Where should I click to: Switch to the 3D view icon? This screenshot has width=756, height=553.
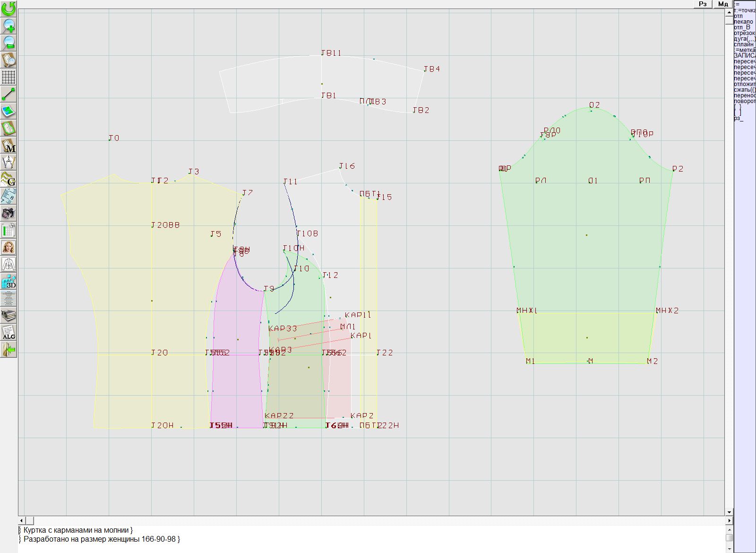click(9, 281)
